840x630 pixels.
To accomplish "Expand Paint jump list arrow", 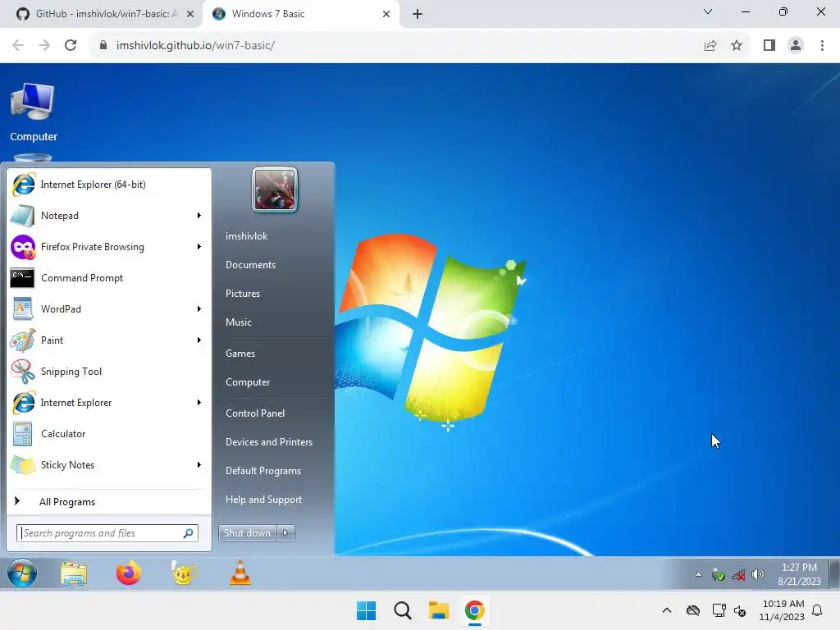I will (199, 340).
